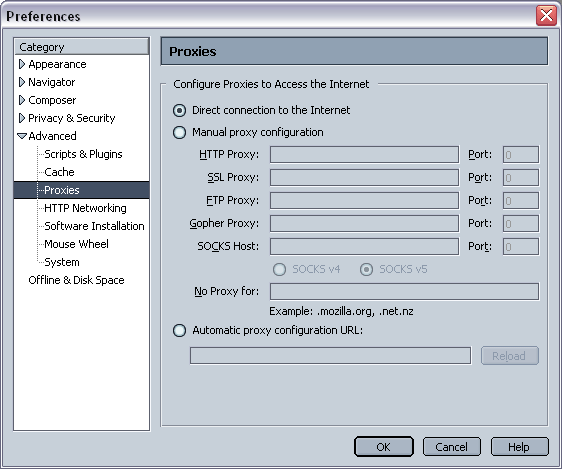Click the SSL Proxy host field

click(x=364, y=177)
